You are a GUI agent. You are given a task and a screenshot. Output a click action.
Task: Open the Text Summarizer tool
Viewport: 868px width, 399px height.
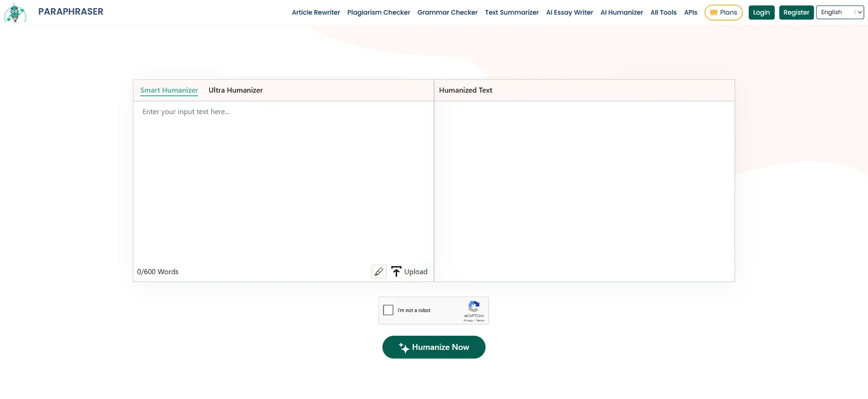(x=512, y=12)
